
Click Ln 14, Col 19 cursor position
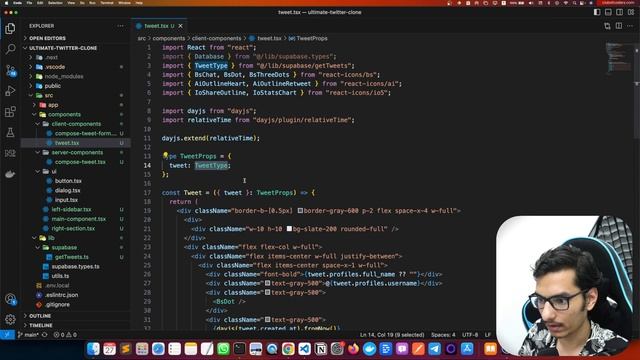392,335
